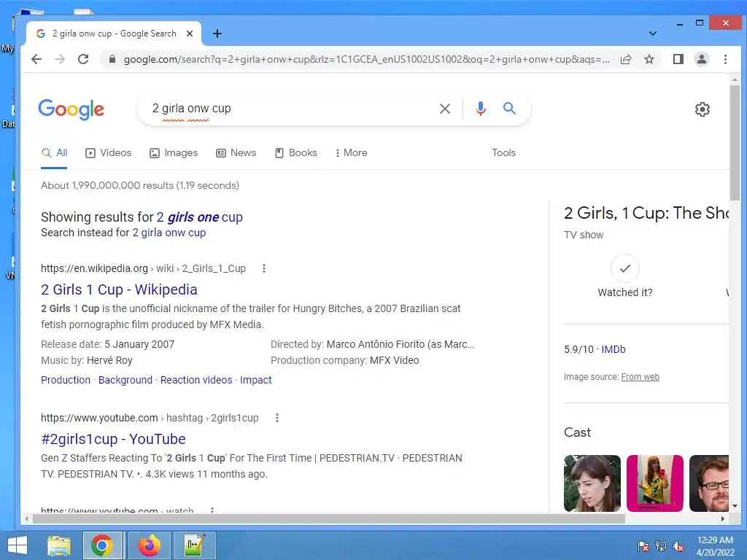The image size is (747, 560).
Task: Click the horizontal page scrollbar
Action: pos(329,518)
